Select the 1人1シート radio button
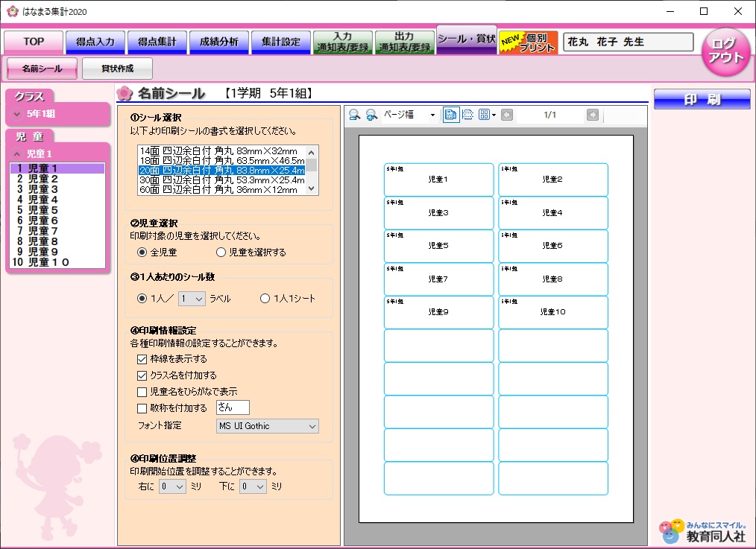The height and width of the screenshot is (549, 756). (265, 299)
